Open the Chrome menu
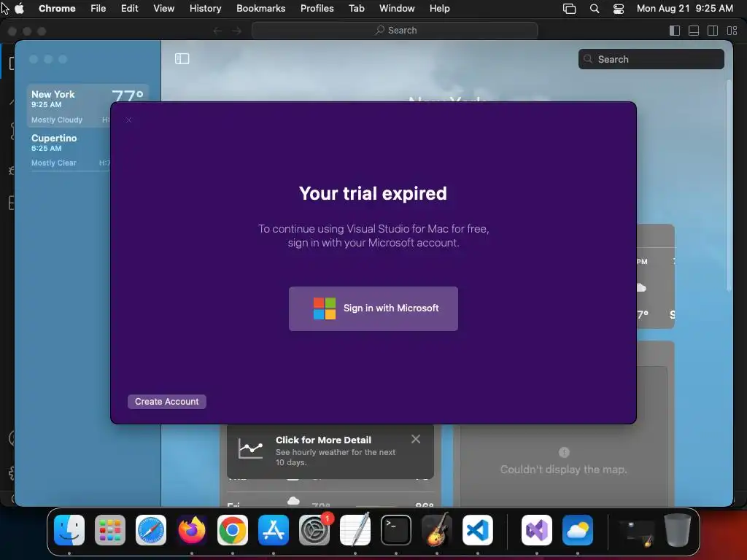 57,8
